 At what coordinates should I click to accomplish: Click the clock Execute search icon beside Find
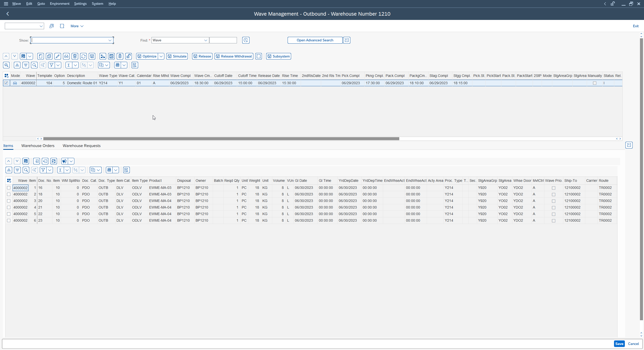click(246, 40)
